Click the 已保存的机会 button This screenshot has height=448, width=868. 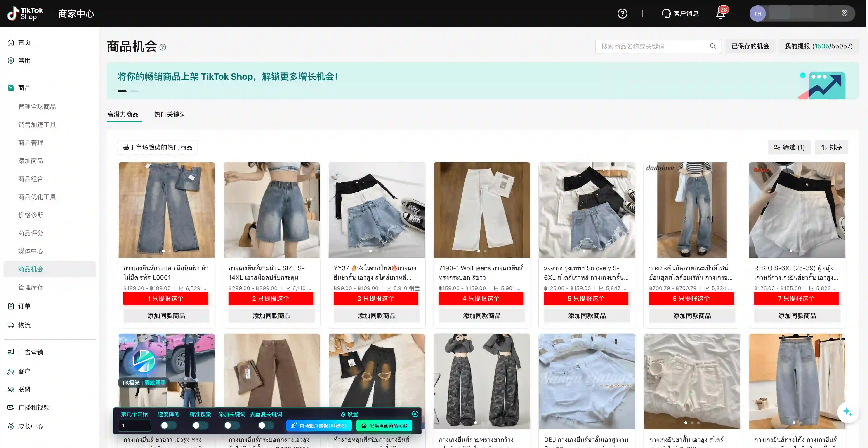[x=750, y=46]
